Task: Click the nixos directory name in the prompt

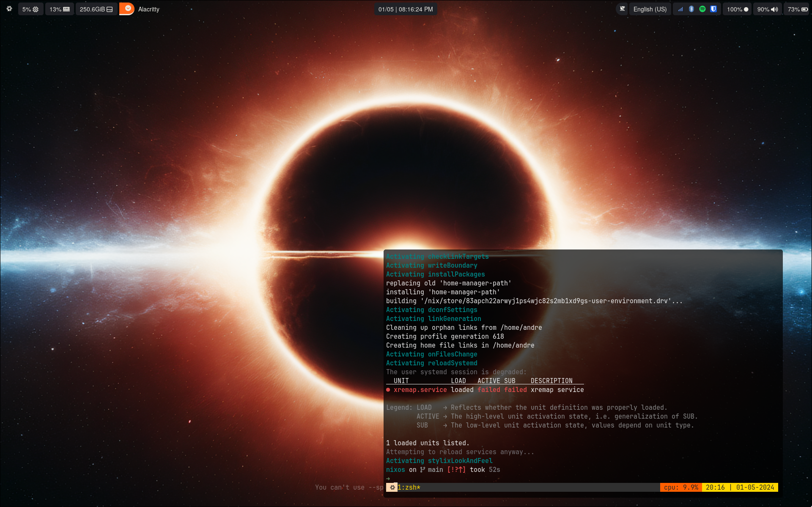Action: point(395,470)
